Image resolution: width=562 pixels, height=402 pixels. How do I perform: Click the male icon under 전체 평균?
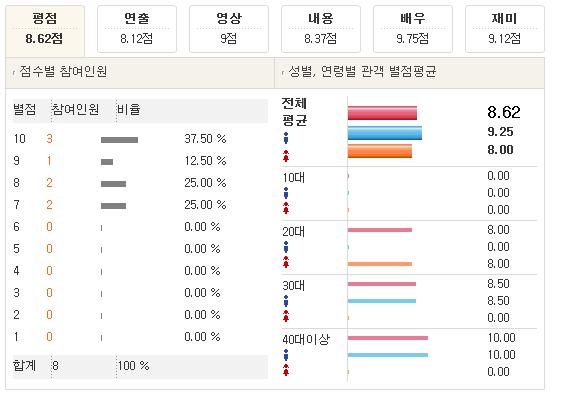[x=286, y=138]
